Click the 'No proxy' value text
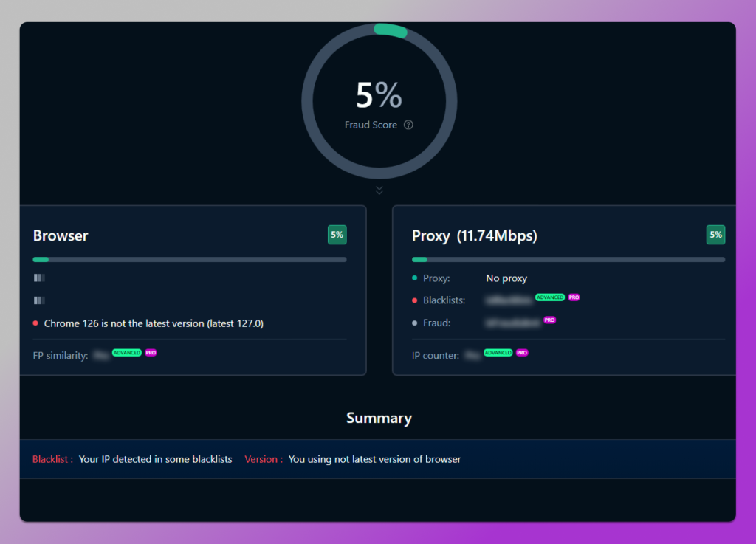 (506, 278)
